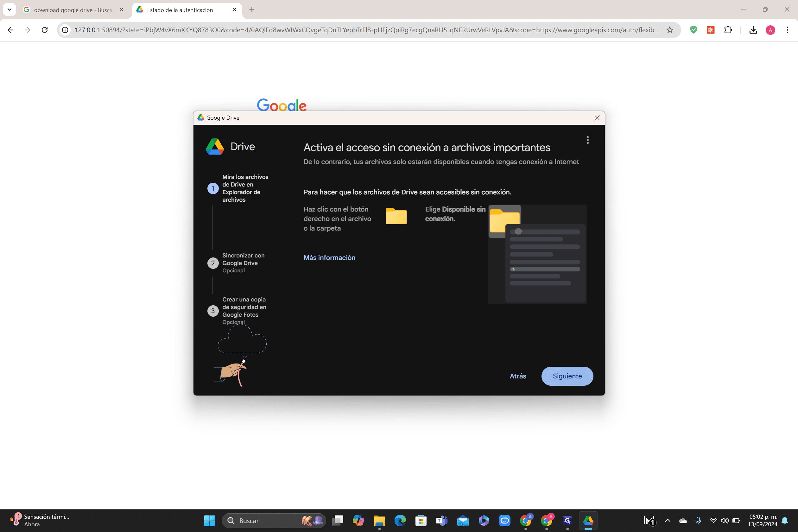Viewport: 798px width, 532px height.
Task: Open the clock and calendar flyout
Action: tap(763, 521)
